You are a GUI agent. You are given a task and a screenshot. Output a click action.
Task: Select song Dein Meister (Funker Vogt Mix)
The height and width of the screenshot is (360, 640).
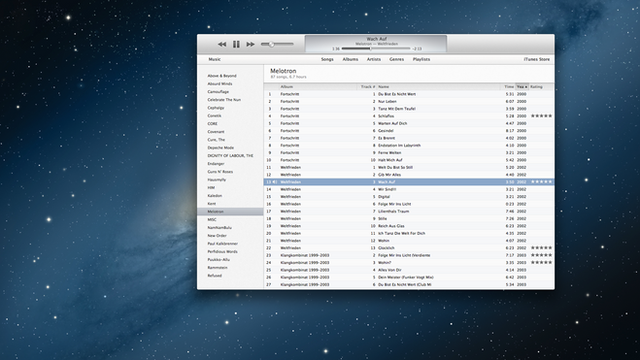click(406, 277)
